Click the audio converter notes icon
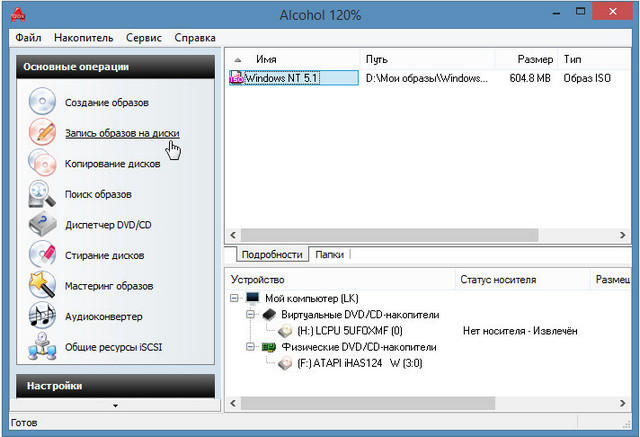This screenshot has width=640, height=437. coord(42,315)
